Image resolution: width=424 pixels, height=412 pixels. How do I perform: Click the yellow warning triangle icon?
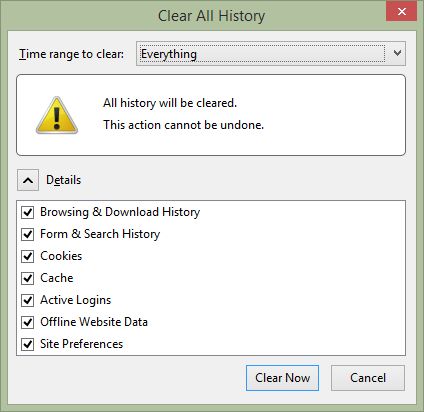pyautogui.click(x=57, y=115)
